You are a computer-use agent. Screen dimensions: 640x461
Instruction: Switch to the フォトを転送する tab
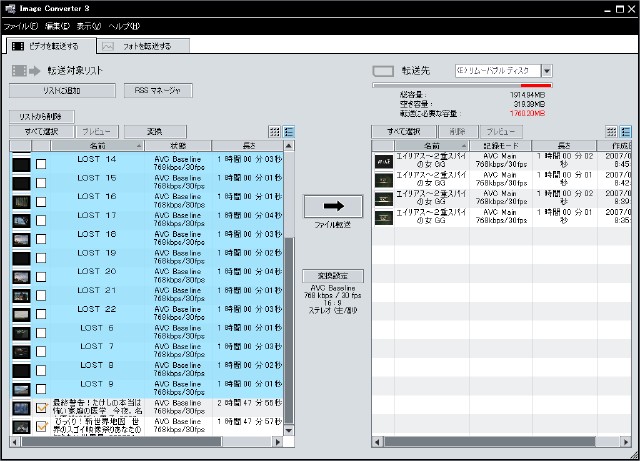pos(143,46)
